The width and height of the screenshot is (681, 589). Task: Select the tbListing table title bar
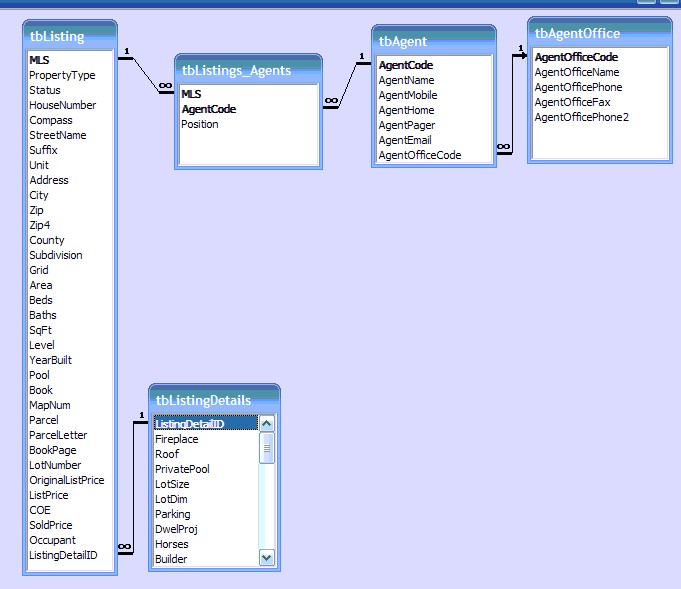point(70,36)
